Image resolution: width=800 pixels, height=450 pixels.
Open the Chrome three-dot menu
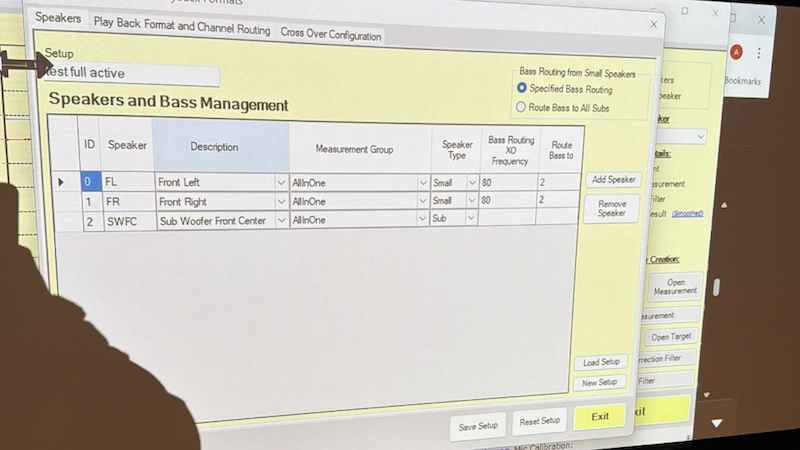[759, 52]
